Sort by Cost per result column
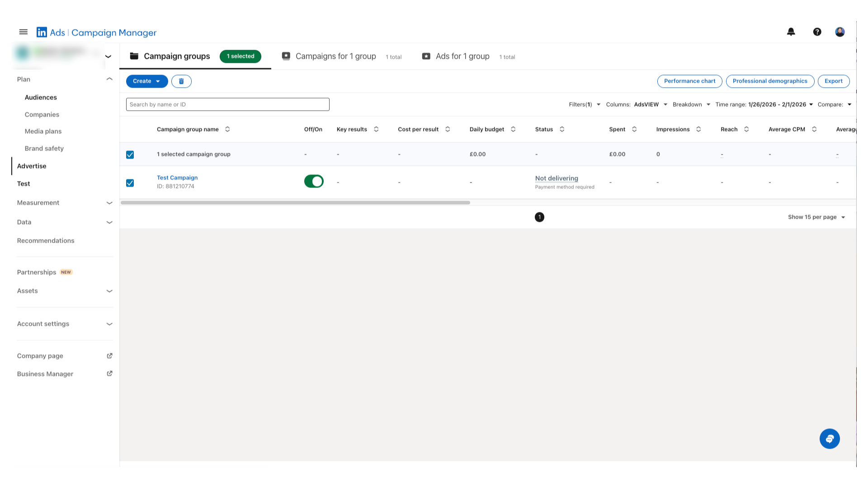 pos(448,129)
